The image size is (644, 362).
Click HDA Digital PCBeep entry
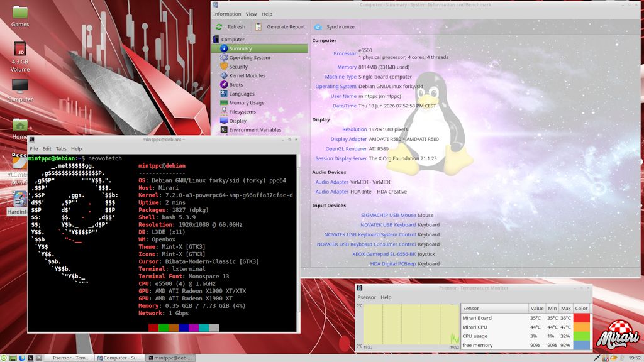click(392, 264)
